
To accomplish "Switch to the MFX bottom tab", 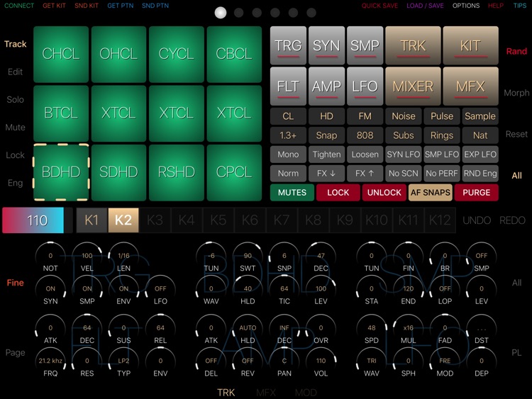I will click(266, 393).
